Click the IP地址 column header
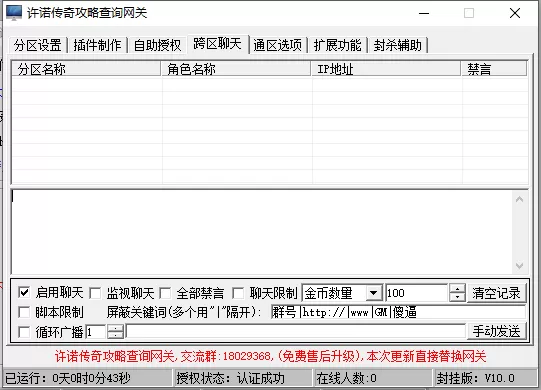 tap(386, 69)
